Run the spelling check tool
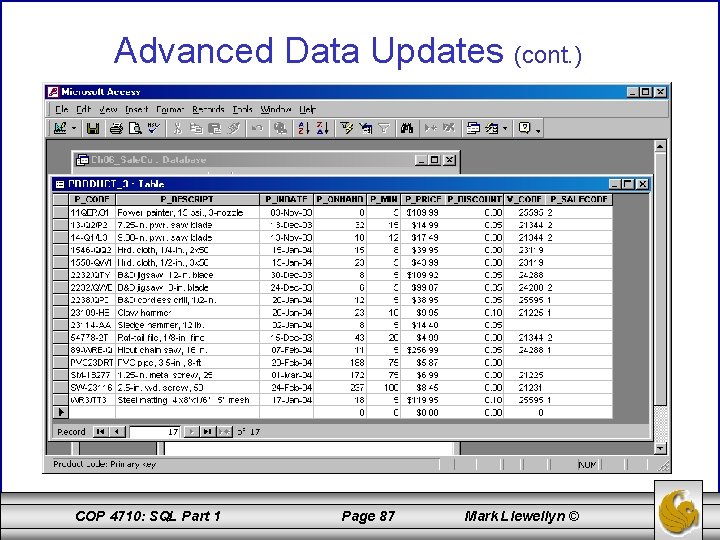The height and width of the screenshot is (540, 720). coord(153,128)
